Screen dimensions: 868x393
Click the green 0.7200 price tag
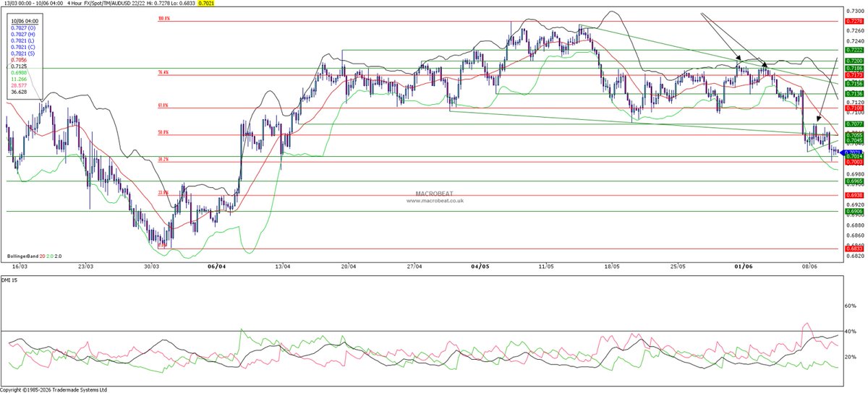pyautogui.click(x=853, y=61)
